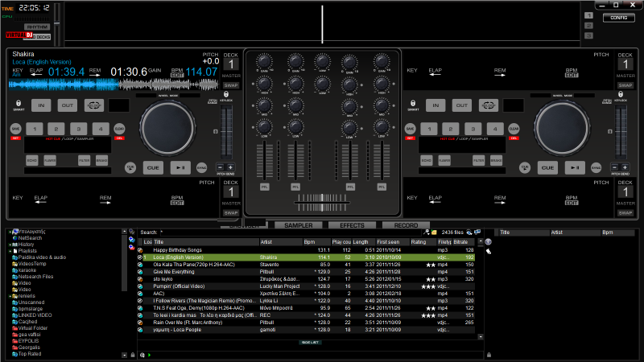Click left deck pitch slider
This screenshot has width=644, height=362.
[226, 132]
